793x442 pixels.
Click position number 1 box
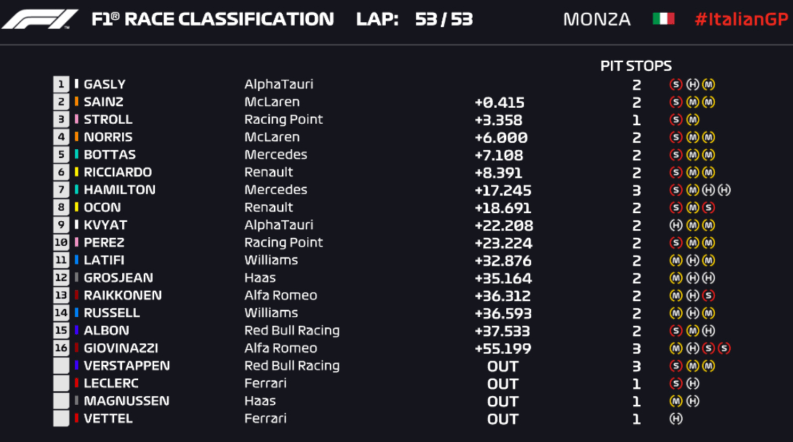(61, 85)
